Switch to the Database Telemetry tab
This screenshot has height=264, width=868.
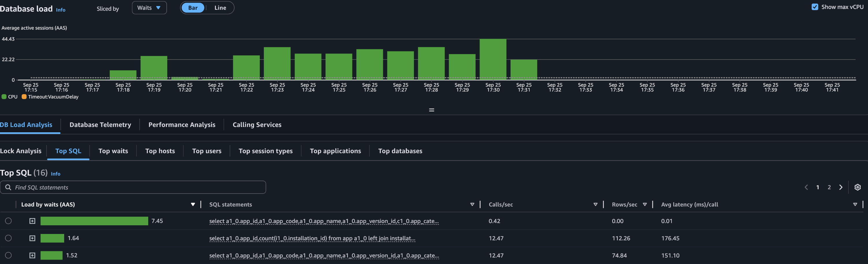100,124
